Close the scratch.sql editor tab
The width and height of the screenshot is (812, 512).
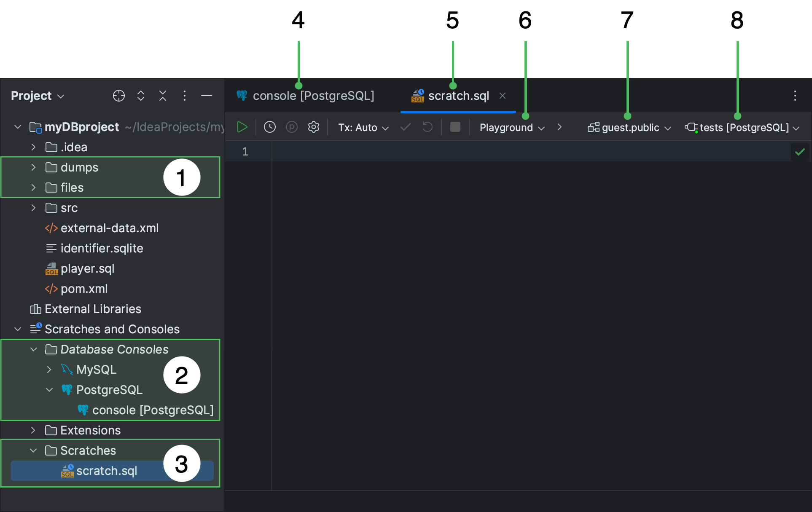[x=503, y=96]
